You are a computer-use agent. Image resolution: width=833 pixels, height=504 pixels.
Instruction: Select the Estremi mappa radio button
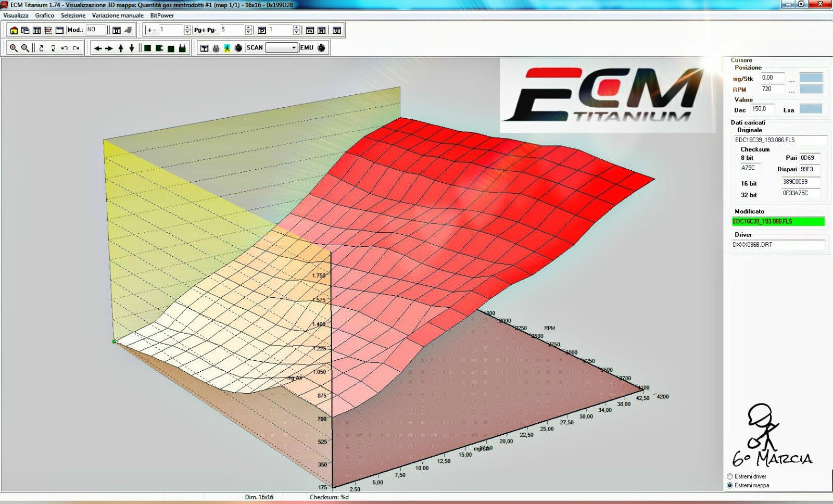point(729,485)
